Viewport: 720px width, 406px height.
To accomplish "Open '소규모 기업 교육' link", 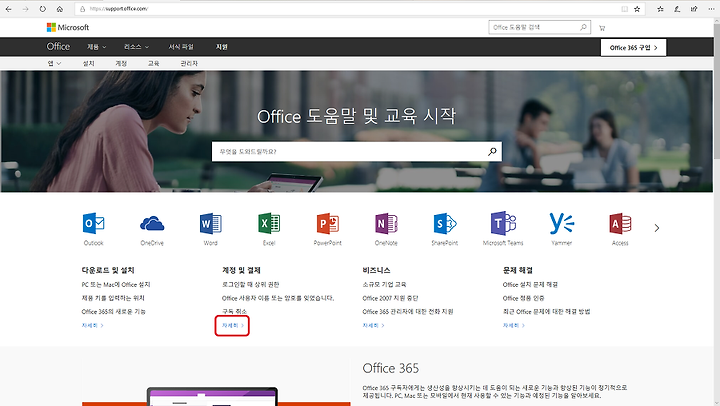I will (x=384, y=284).
